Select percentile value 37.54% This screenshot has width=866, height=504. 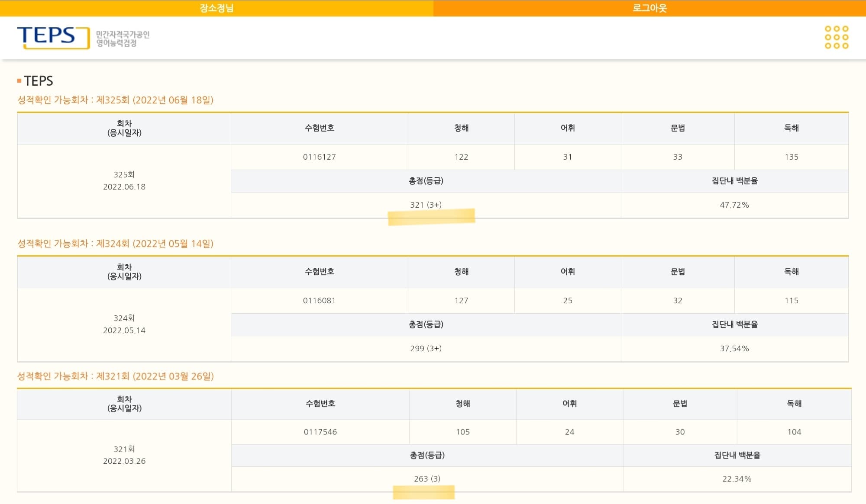tap(734, 349)
